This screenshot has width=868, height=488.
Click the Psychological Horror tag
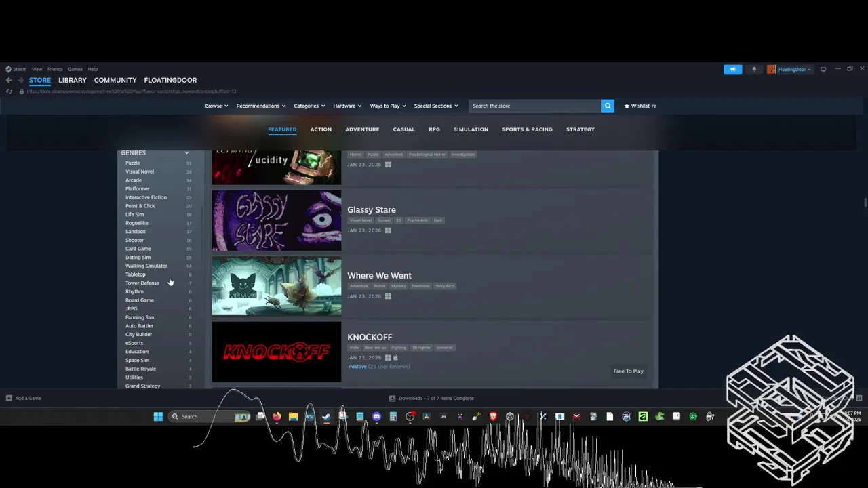tap(427, 155)
